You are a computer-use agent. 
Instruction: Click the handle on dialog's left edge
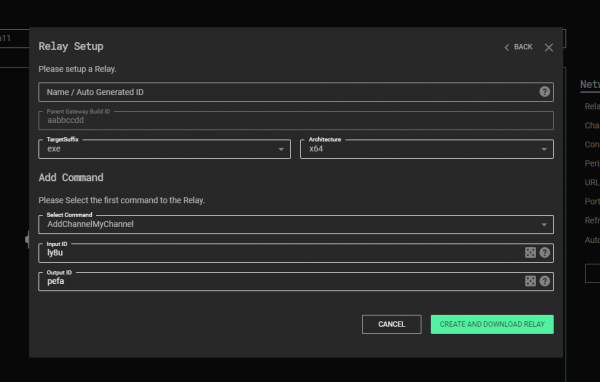coord(27,240)
